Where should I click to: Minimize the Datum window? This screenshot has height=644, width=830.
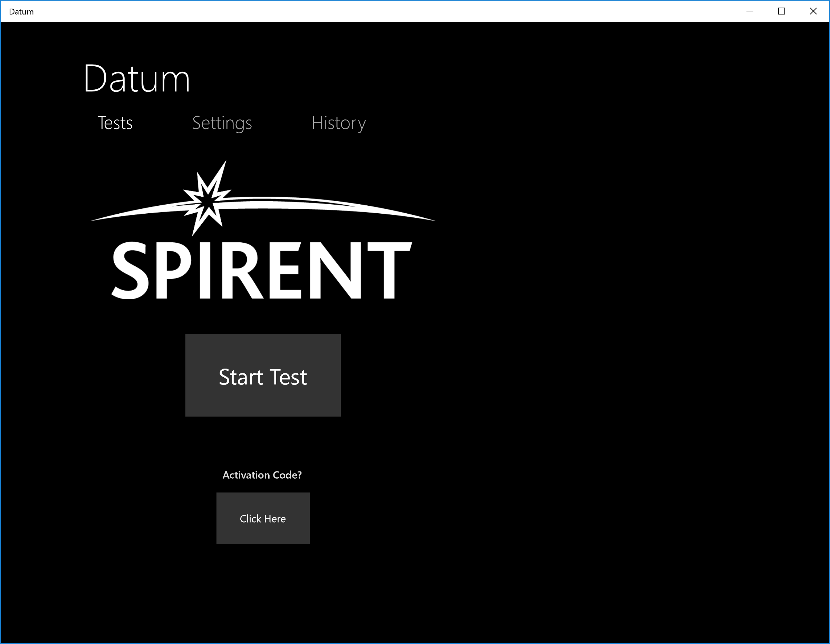(x=750, y=11)
